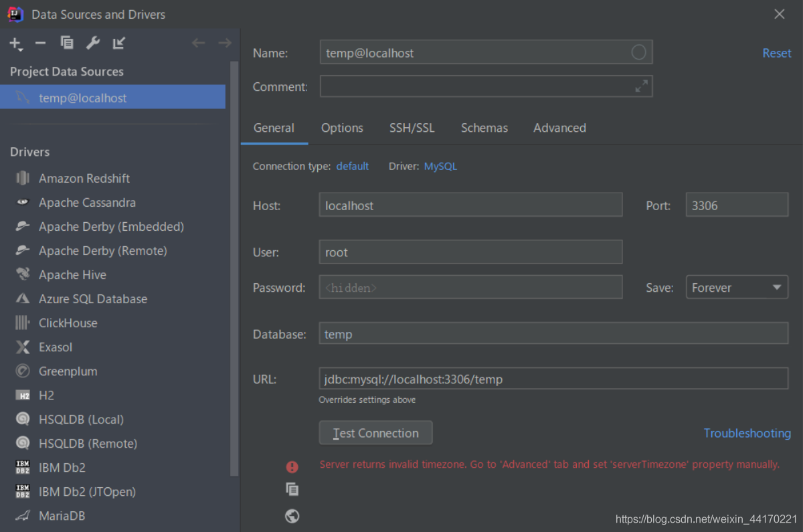Image resolution: width=803 pixels, height=532 pixels.
Task: Select H2 driver icon
Action: [23, 395]
